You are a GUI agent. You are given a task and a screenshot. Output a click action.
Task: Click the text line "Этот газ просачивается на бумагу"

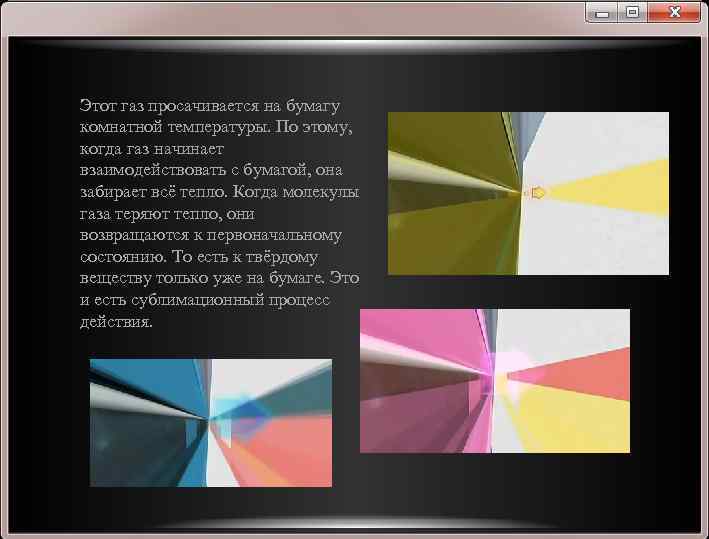[209, 106]
